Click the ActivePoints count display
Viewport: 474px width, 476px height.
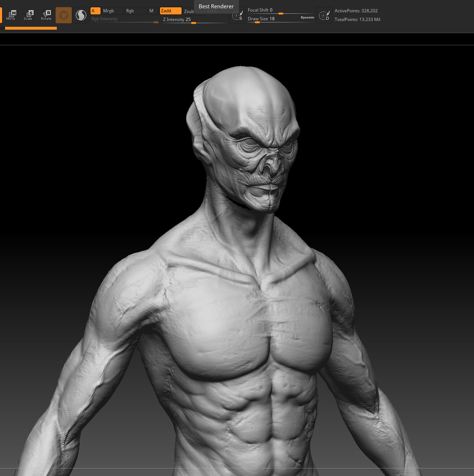[x=356, y=11]
